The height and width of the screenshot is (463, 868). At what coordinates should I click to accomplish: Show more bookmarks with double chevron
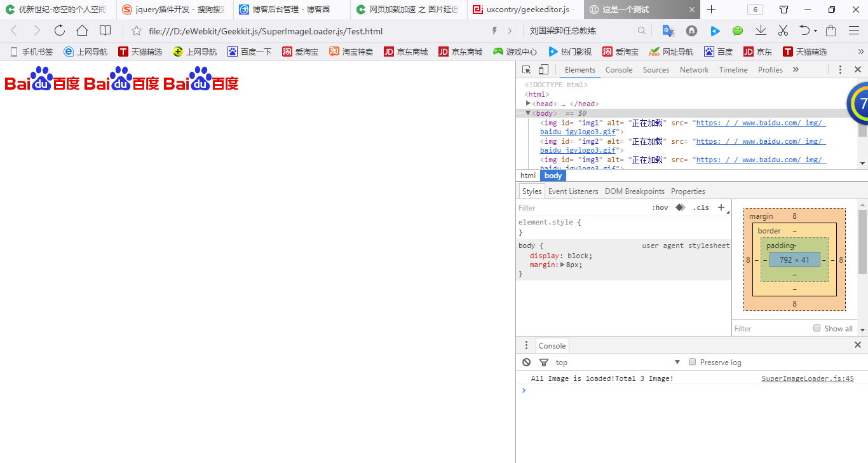click(x=861, y=52)
